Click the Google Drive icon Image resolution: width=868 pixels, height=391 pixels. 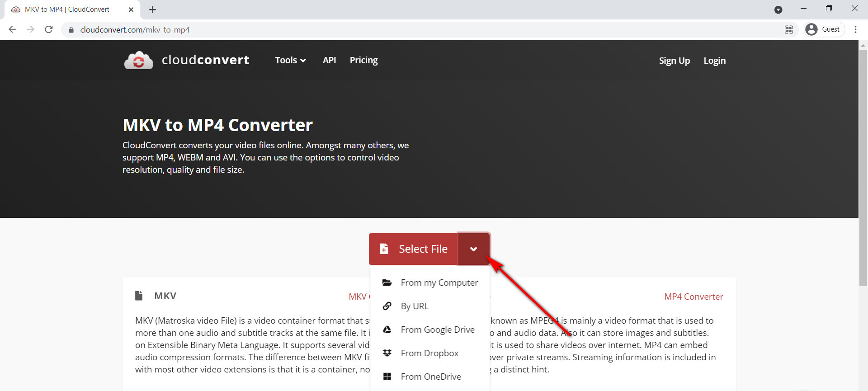pyautogui.click(x=387, y=330)
